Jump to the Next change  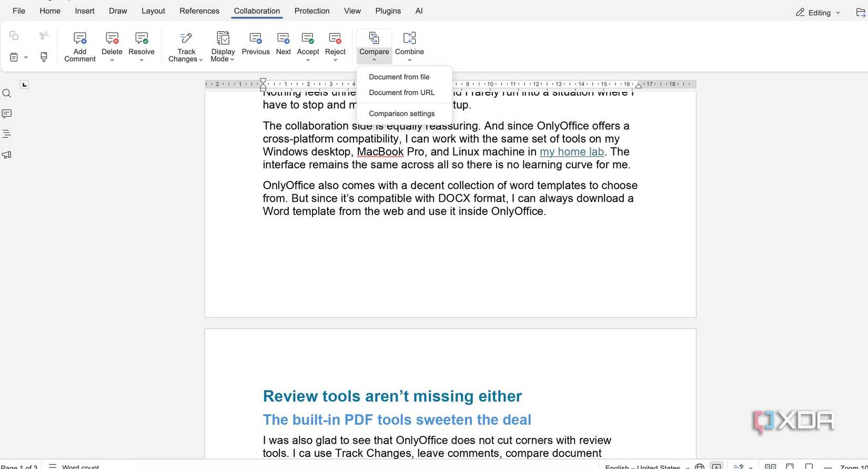point(284,43)
